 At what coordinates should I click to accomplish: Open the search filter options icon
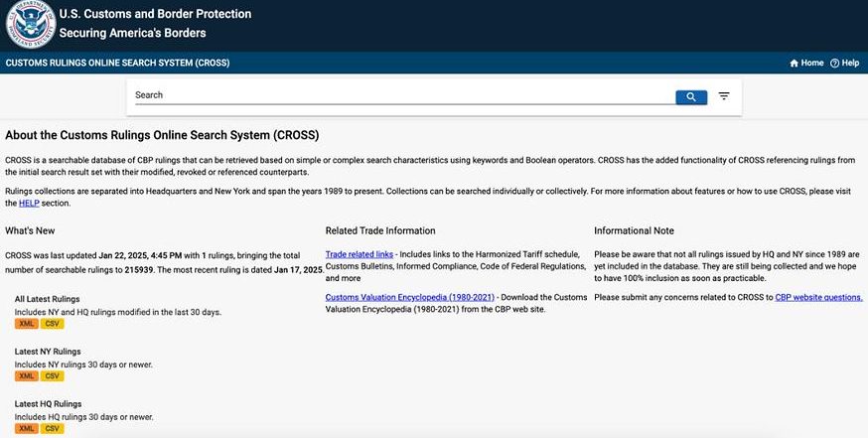(724, 96)
